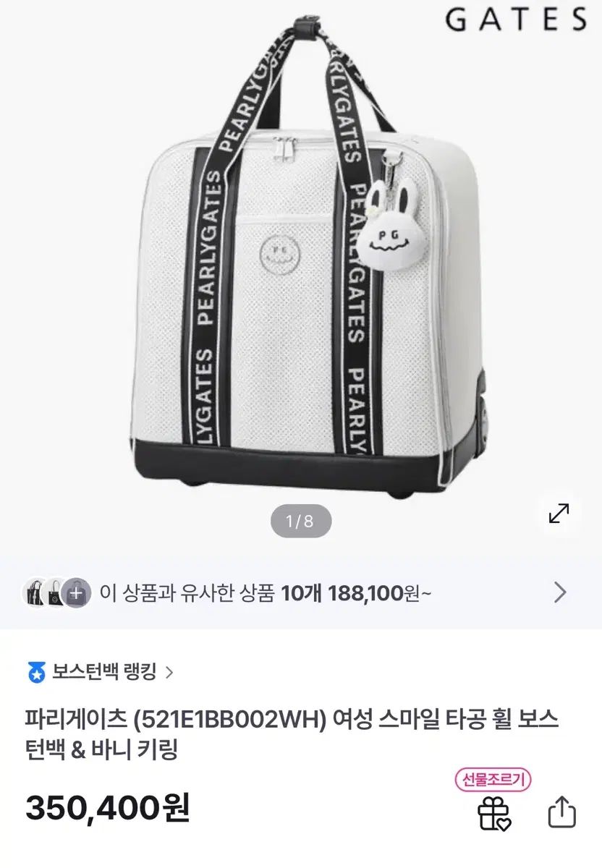
Task: Open the 보스턴백 랭킹 category link
Action: pyautogui.click(x=104, y=672)
